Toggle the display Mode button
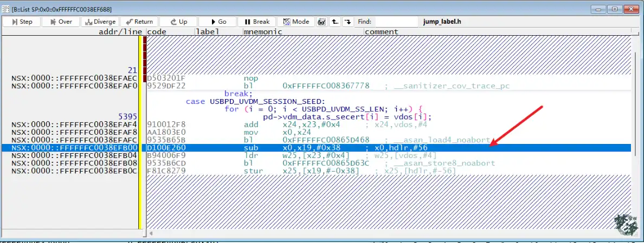Viewport: 644px width, 243px height. coord(295,22)
